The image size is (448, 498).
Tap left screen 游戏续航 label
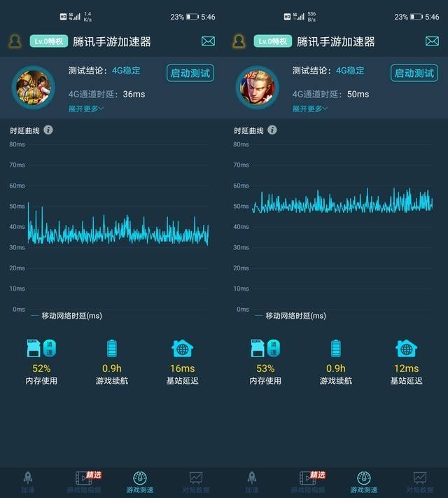pyautogui.click(x=112, y=381)
